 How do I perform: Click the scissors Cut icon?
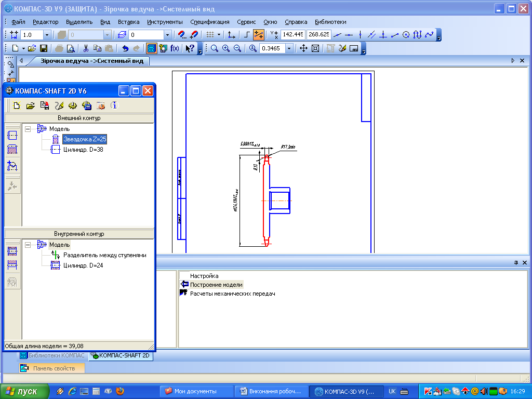point(86,48)
